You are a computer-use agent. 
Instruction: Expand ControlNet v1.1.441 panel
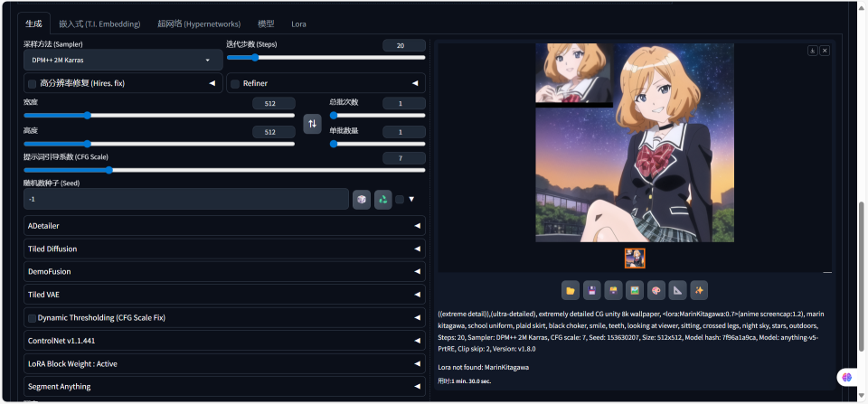click(225, 341)
